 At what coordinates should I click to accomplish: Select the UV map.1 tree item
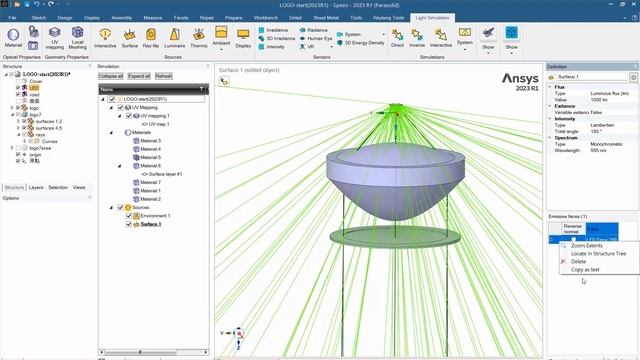pos(158,124)
